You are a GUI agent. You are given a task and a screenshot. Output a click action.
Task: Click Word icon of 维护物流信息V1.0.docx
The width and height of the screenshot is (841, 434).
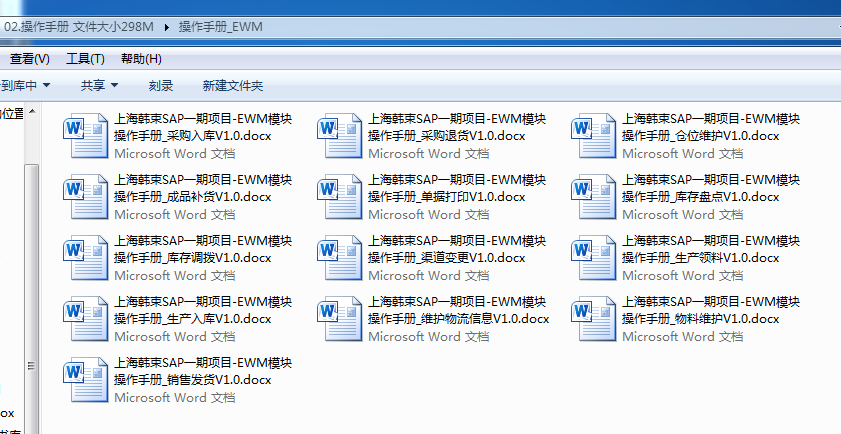(x=340, y=319)
